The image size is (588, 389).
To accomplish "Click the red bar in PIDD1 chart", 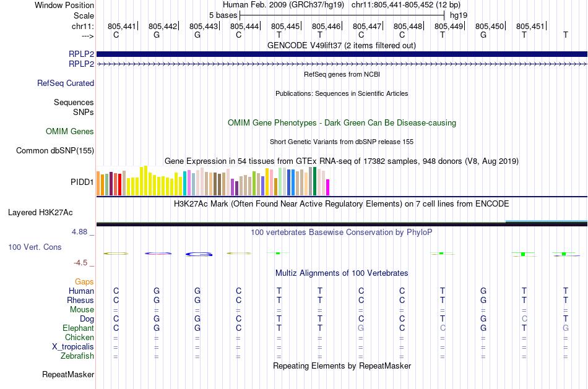I will click(120, 184).
